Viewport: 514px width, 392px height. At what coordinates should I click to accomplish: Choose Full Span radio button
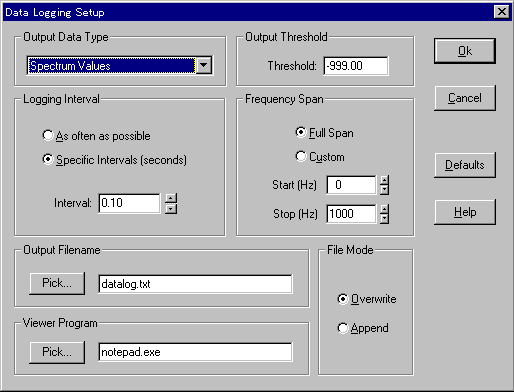pos(324,133)
